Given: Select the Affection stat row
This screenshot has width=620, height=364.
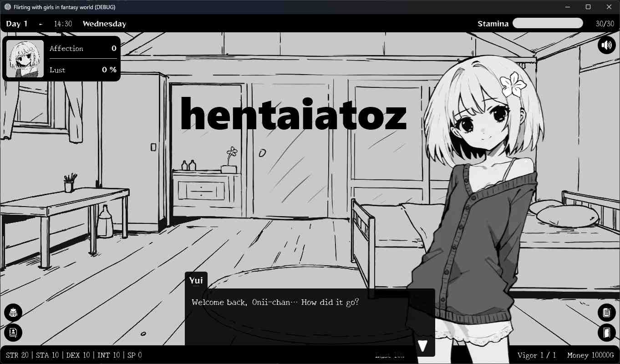Looking at the screenshot, I should (83, 49).
